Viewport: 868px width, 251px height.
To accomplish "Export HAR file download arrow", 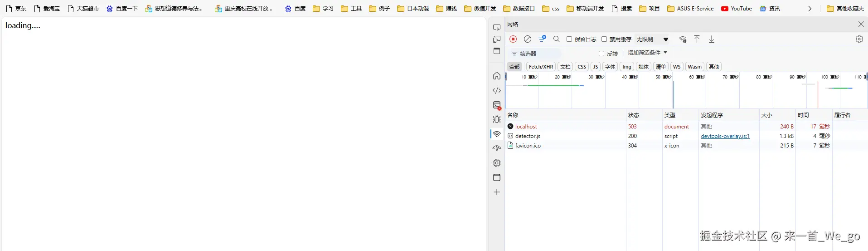I will click(712, 39).
